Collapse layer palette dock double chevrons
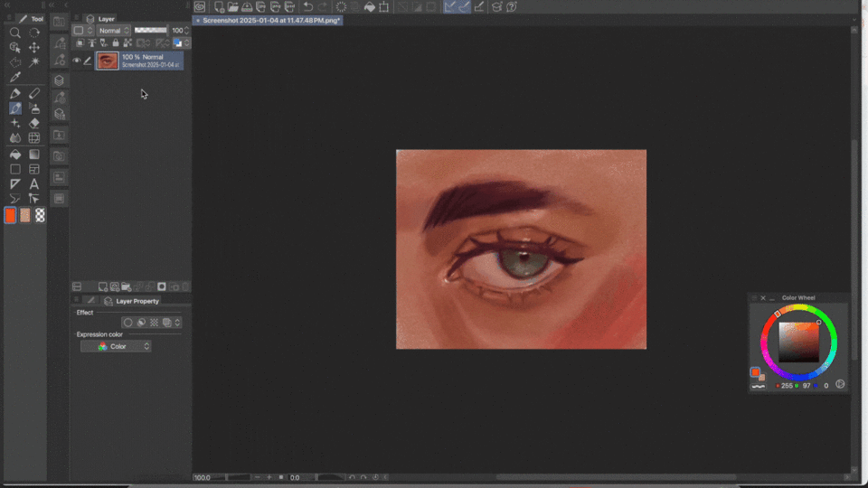This screenshot has height=488, width=868. point(52,5)
